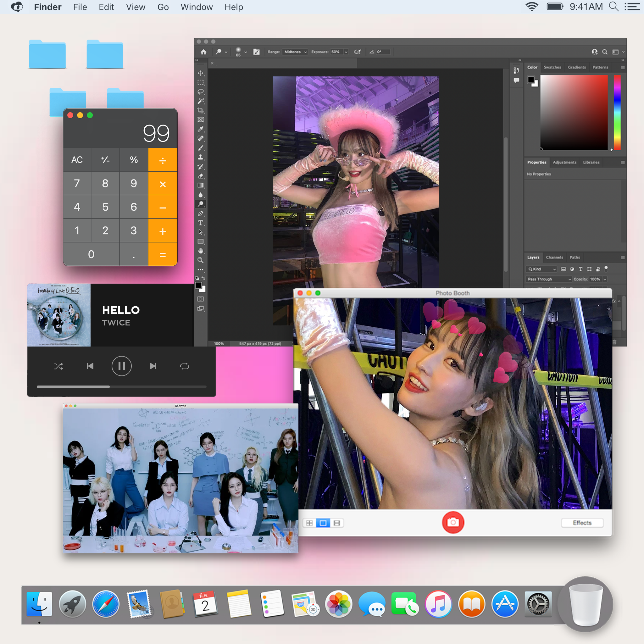Toggle shuffle in the music player

tap(59, 366)
